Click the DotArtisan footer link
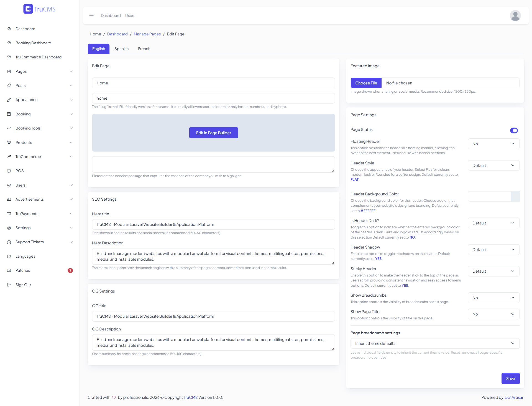This screenshot has height=406, width=532. tap(514, 397)
